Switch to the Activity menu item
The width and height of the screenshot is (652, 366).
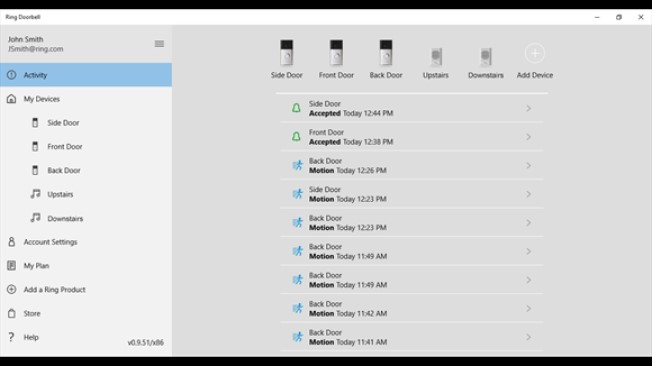pyautogui.click(x=86, y=75)
